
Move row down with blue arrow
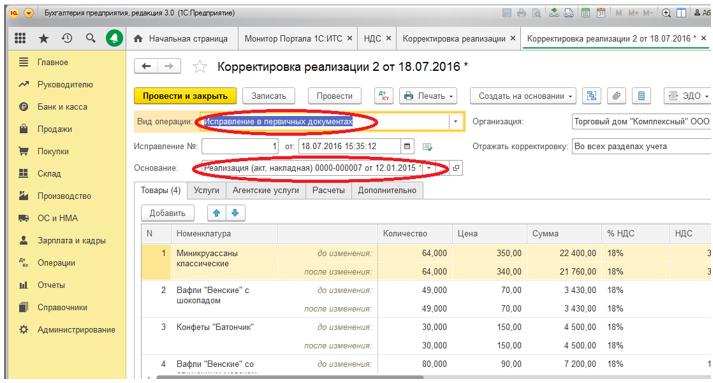pos(236,213)
